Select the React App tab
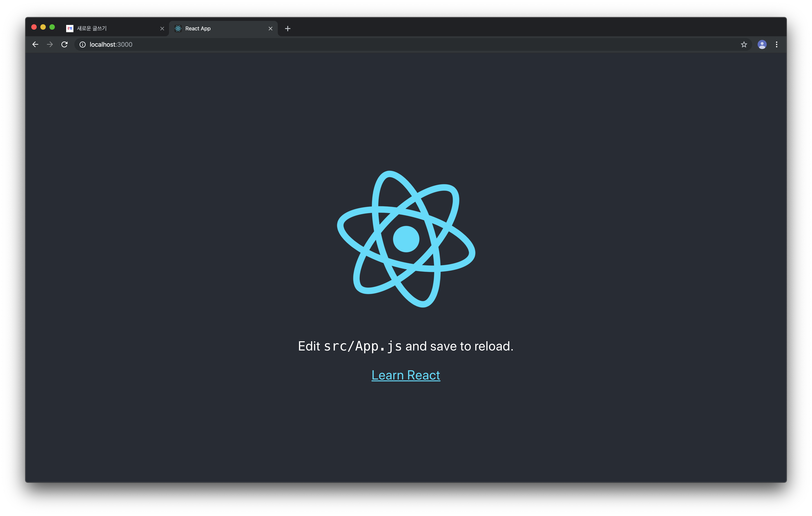Viewport: 812px width, 516px height. point(224,29)
